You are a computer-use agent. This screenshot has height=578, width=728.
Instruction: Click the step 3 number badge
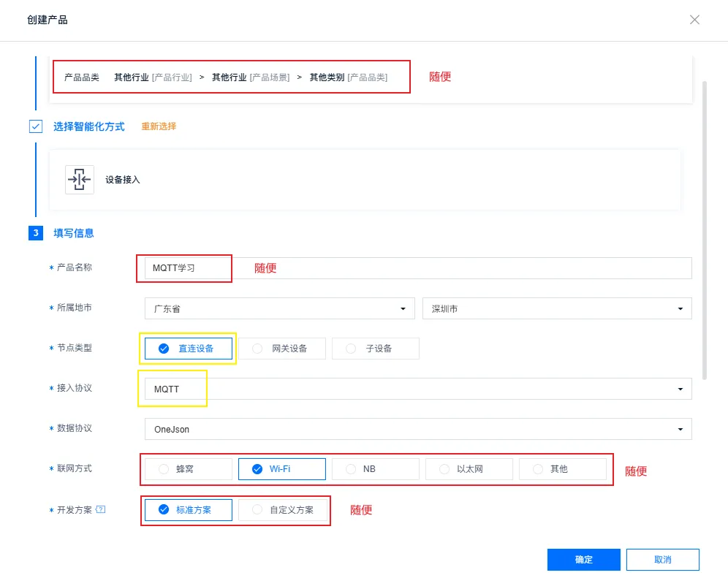pyautogui.click(x=36, y=233)
